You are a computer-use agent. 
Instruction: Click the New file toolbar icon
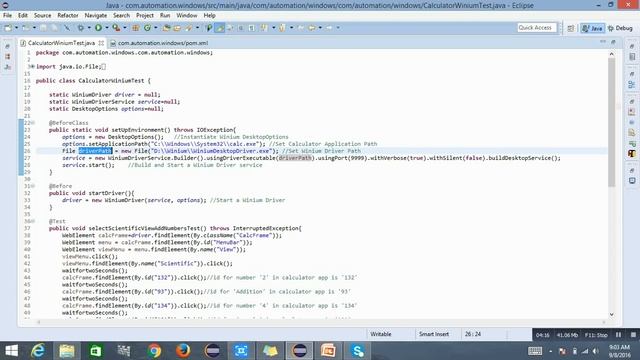(8, 28)
